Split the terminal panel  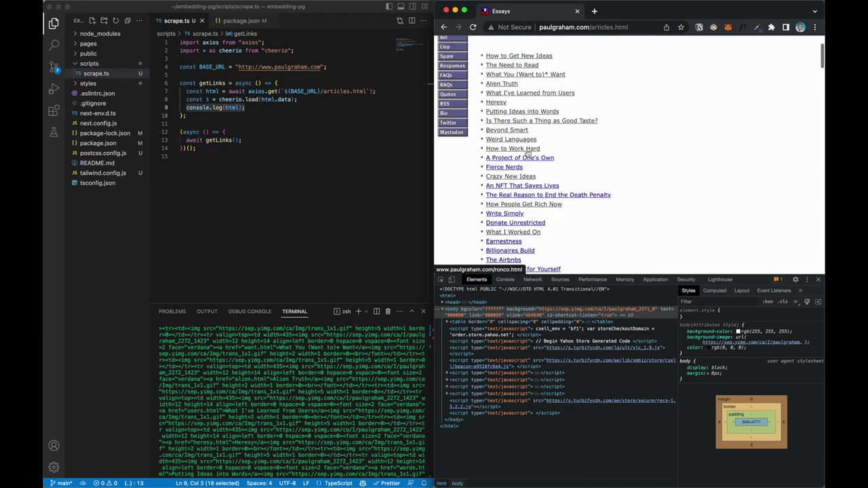coord(376,311)
